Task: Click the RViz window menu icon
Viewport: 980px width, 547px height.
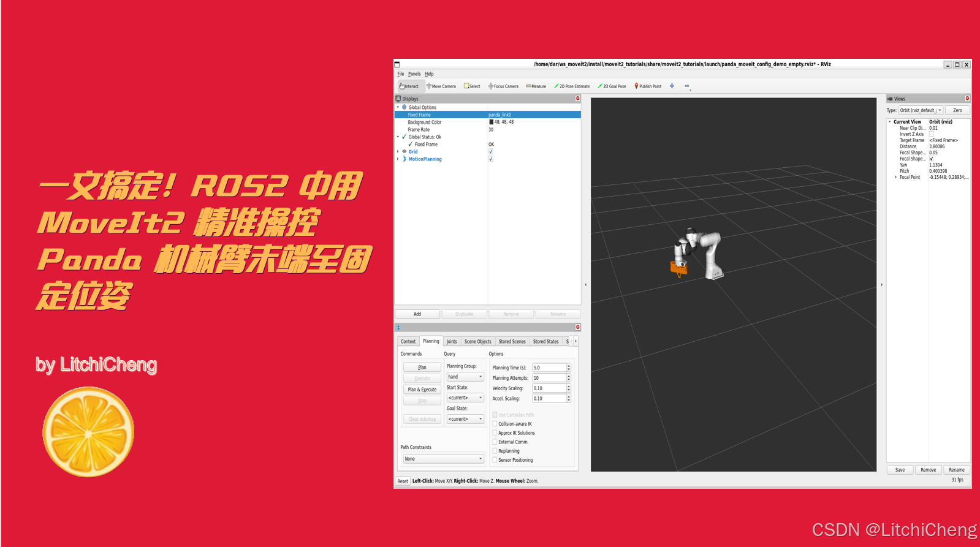Action: point(397,64)
